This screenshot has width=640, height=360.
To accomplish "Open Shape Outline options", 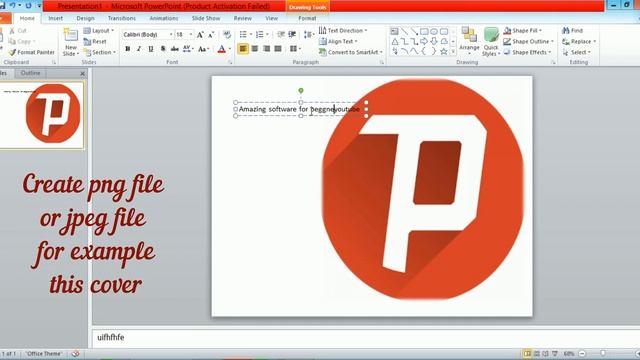I will click(528, 42).
